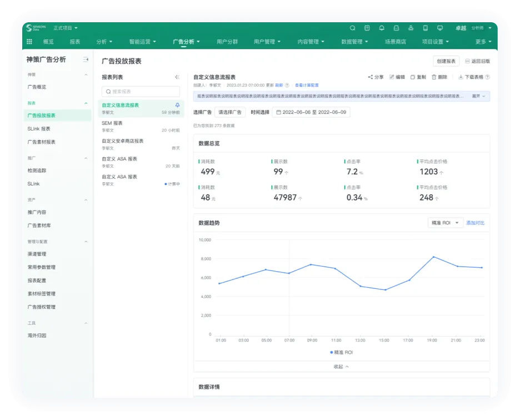This screenshot has width=520, height=420.
Task: Click the search icon in top bar
Action: click(x=352, y=28)
